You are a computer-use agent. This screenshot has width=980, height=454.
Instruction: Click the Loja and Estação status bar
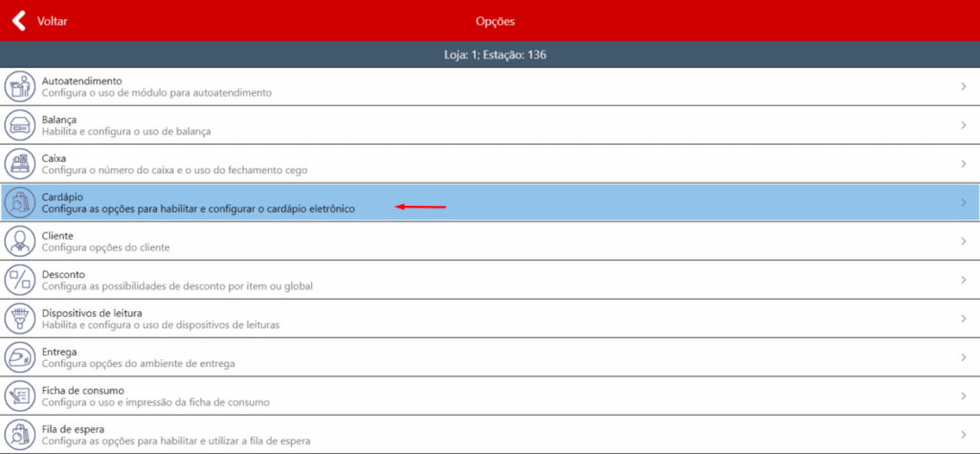pos(490,55)
